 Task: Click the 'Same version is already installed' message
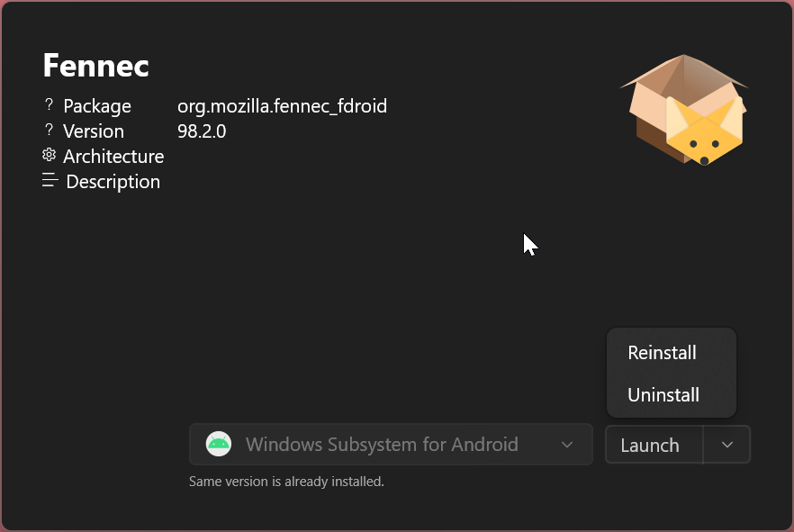click(x=286, y=482)
